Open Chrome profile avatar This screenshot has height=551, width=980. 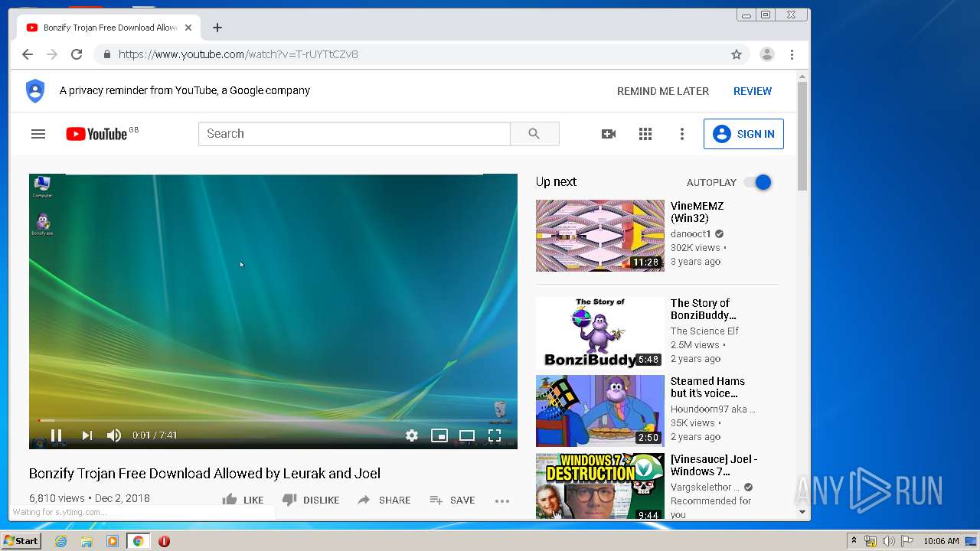pos(766,54)
